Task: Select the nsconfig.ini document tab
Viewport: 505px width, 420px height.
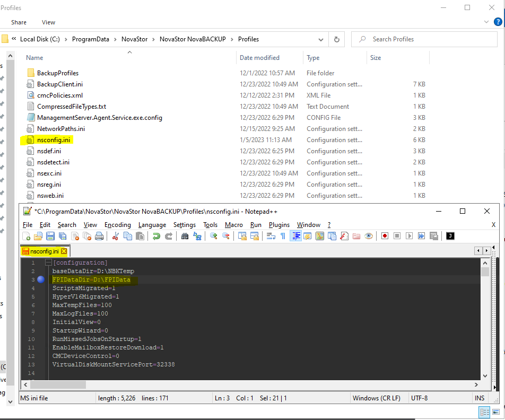Action: 45,251
